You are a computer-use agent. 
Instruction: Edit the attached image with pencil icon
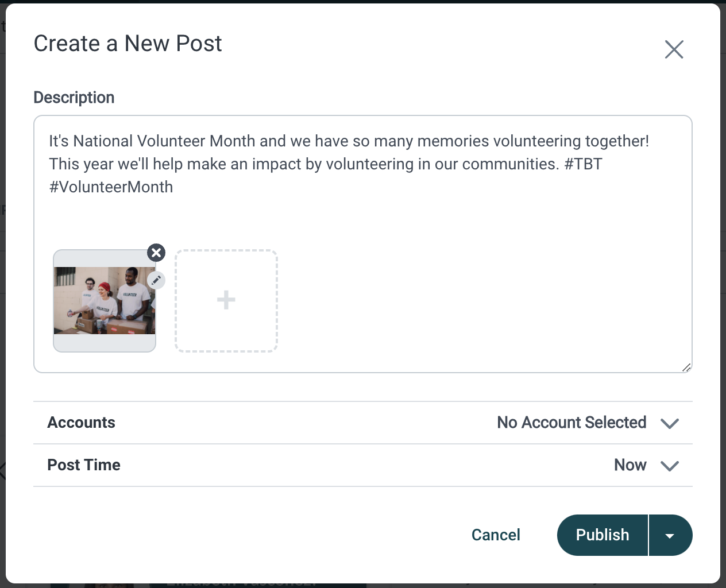pos(156,280)
